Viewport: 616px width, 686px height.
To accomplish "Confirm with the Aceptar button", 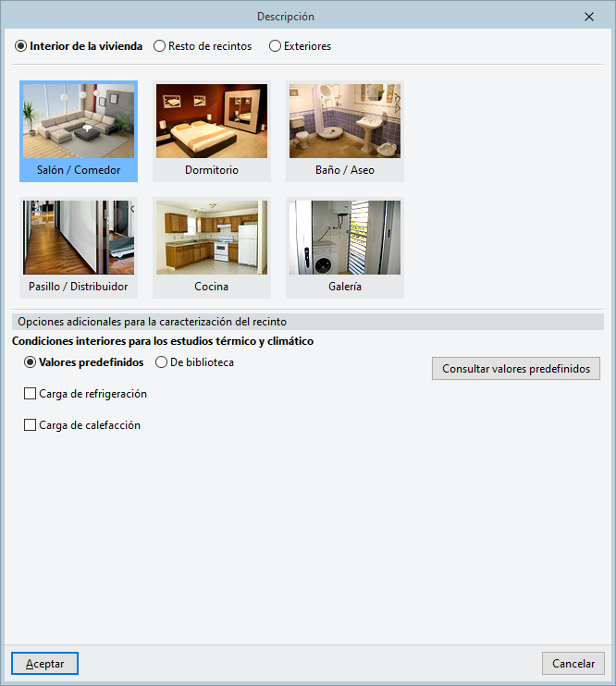I will pyautogui.click(x=44, y=664).
